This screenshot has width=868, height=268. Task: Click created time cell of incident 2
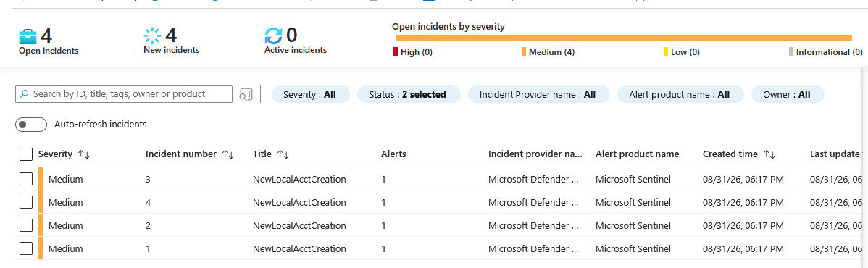tap(743, 225)
